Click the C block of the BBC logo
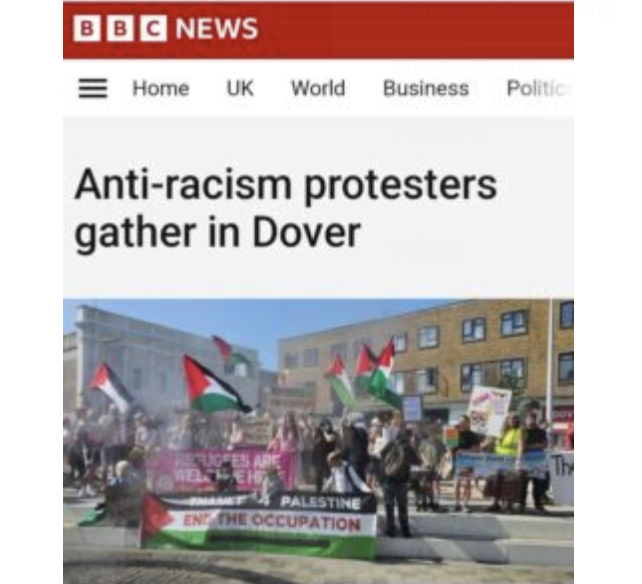The height and width of the screenshot is (584, 642). (x=154, y=28)
